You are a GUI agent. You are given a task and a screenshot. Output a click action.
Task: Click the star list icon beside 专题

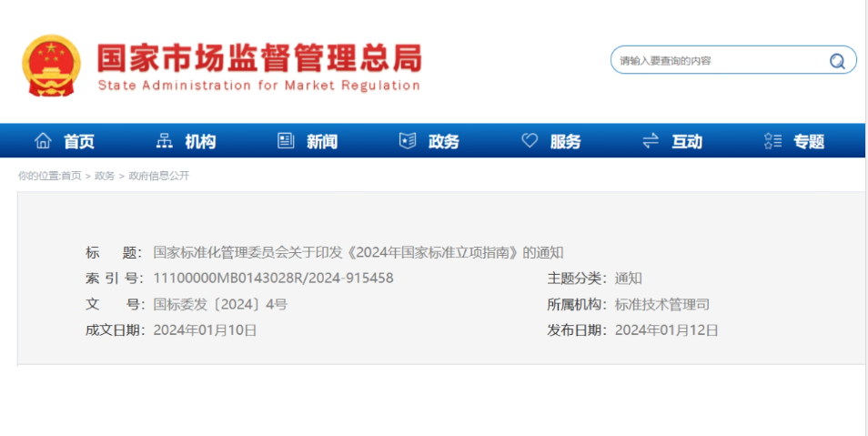(x=772, y=141)
